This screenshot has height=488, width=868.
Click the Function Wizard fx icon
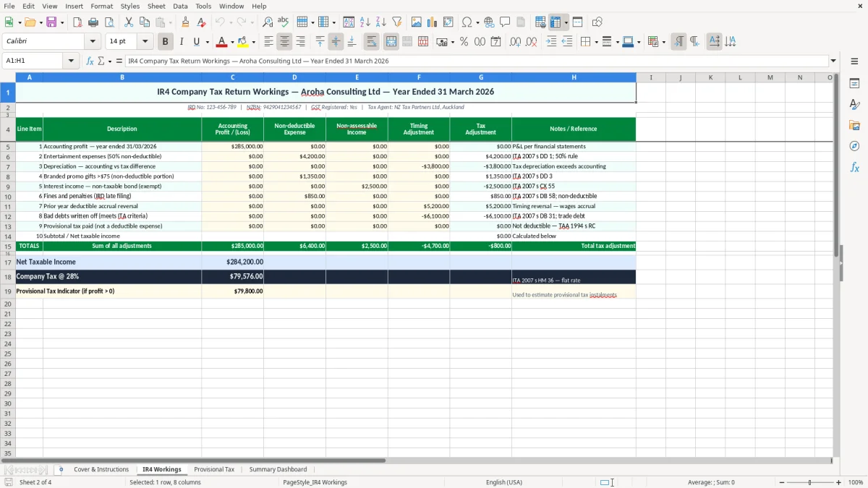(90, 61)
